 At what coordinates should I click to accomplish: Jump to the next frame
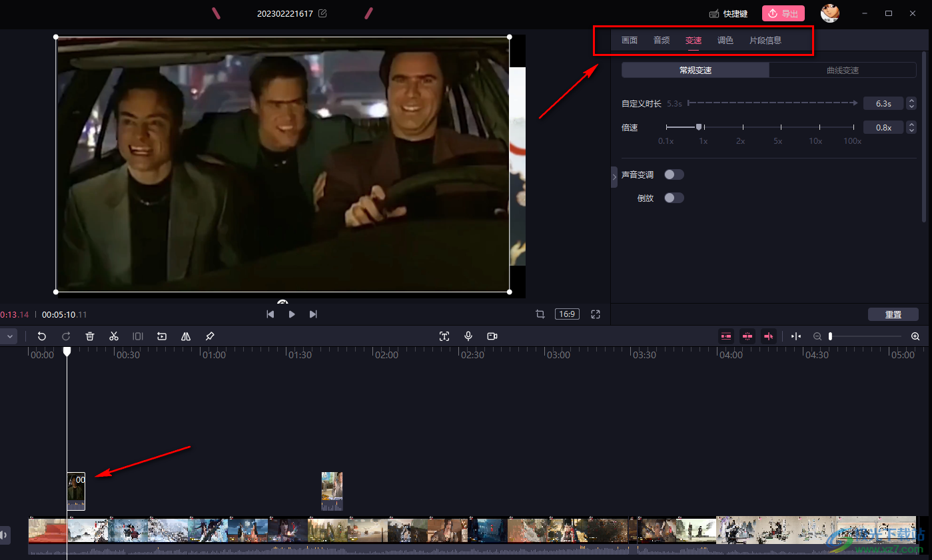coord(313,314)
